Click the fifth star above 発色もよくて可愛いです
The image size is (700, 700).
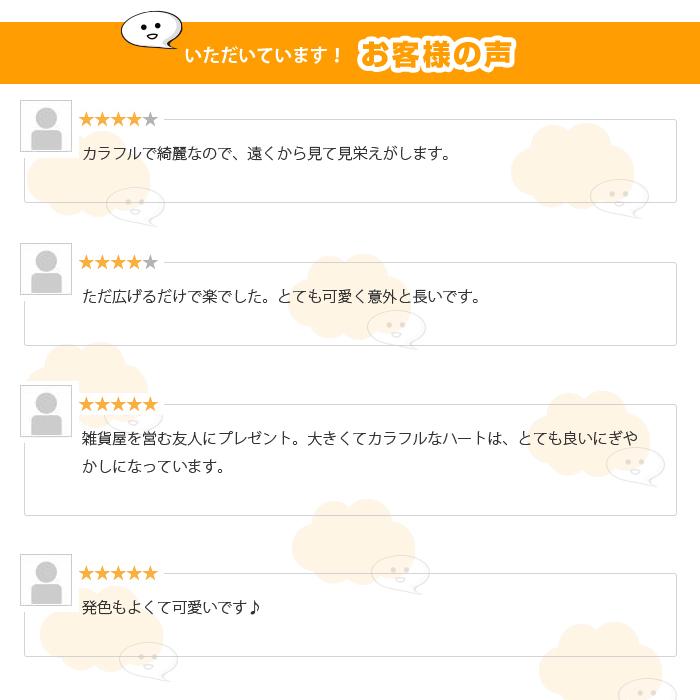coord(150,574)
